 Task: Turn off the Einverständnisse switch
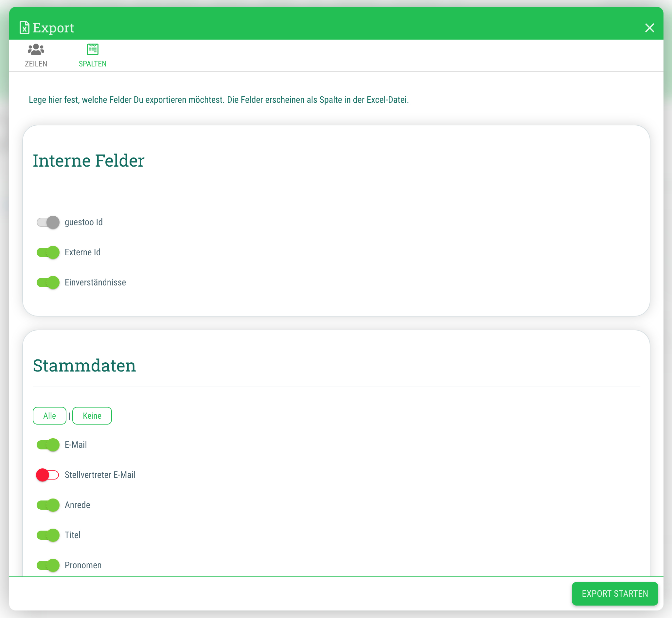click(48, 282)
